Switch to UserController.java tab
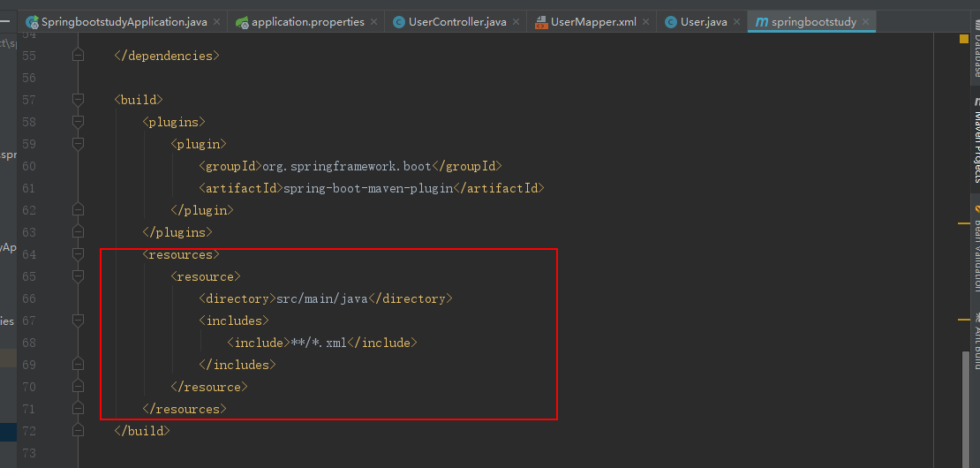Screen dimensions: 980x468 457,22
